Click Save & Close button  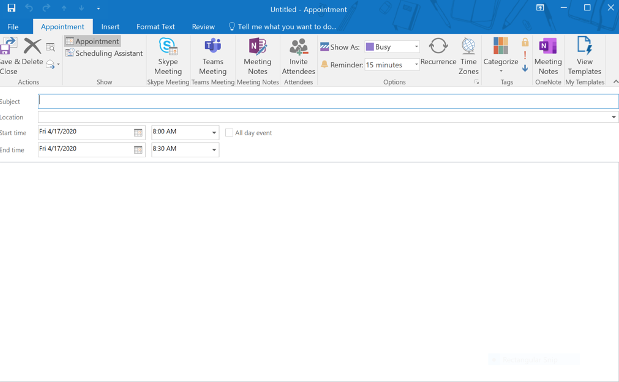click(x=9, y=56)
